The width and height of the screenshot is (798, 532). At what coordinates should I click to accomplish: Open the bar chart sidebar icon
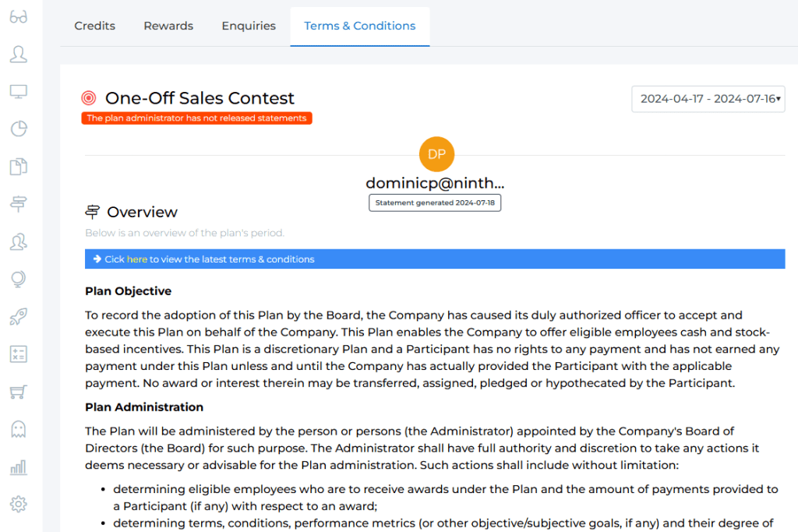19,467
